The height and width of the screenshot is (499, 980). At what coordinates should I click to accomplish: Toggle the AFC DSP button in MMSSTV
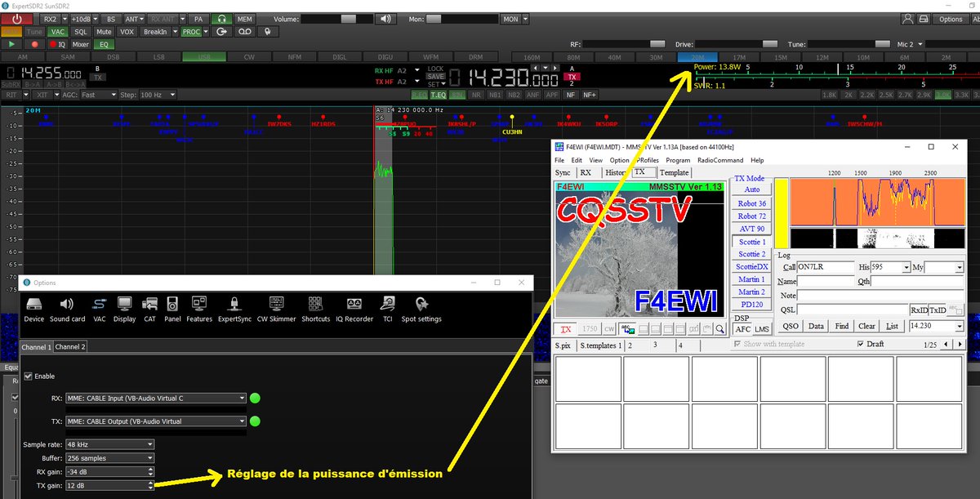(x=742, y=329)
